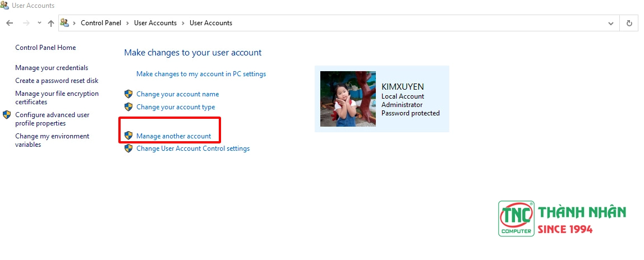Expand the address bar history dropdown
The image size is (644, 260).
pos(611,23)
